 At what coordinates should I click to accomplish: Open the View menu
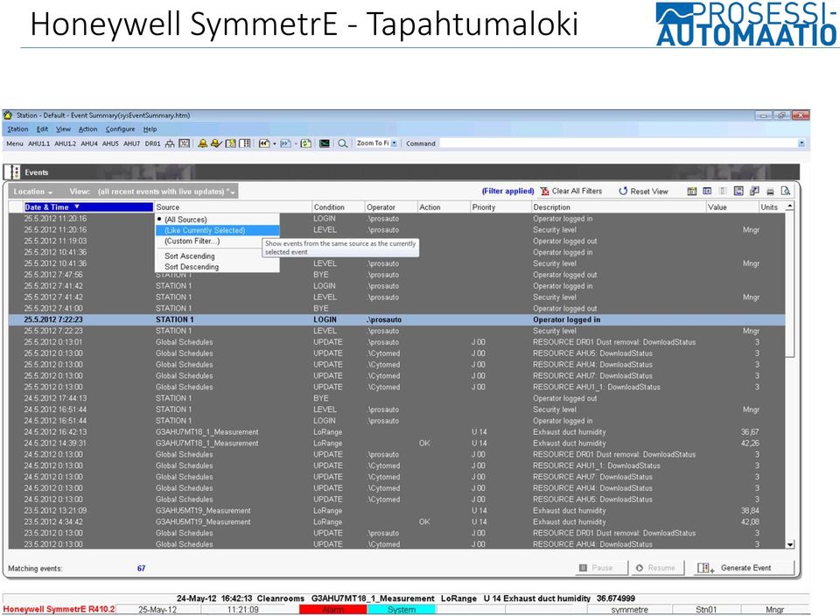[63, 129]
